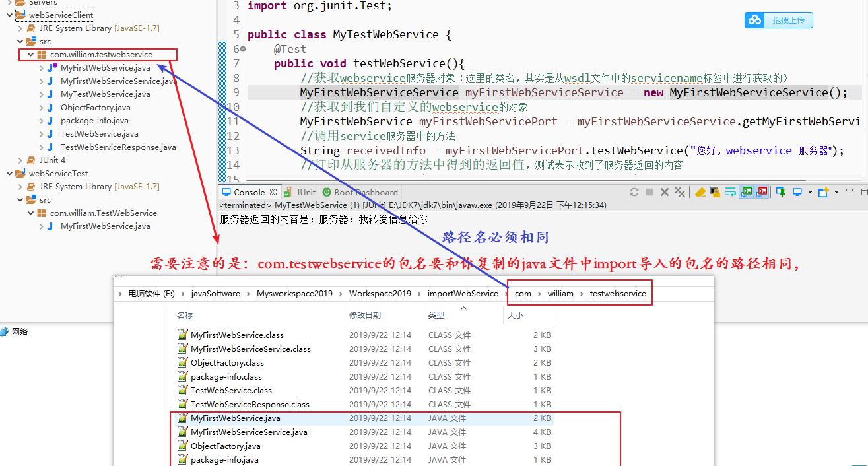Clear the console output with the eraser icon

point(700,192)
